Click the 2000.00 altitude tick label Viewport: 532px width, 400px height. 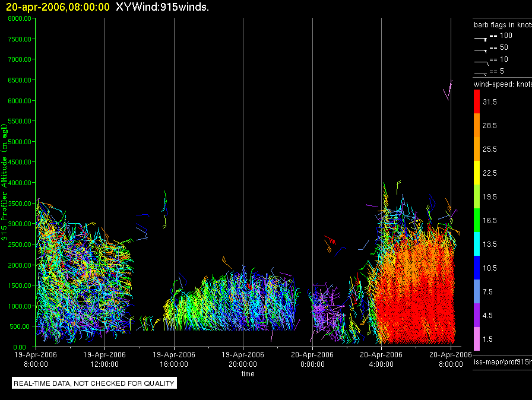click(x=20, y=265)
